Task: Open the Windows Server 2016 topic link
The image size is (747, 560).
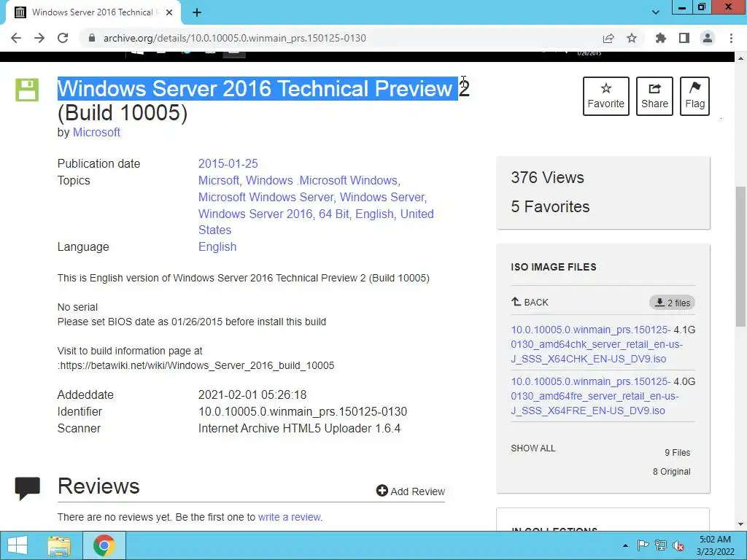Action: 255,214
